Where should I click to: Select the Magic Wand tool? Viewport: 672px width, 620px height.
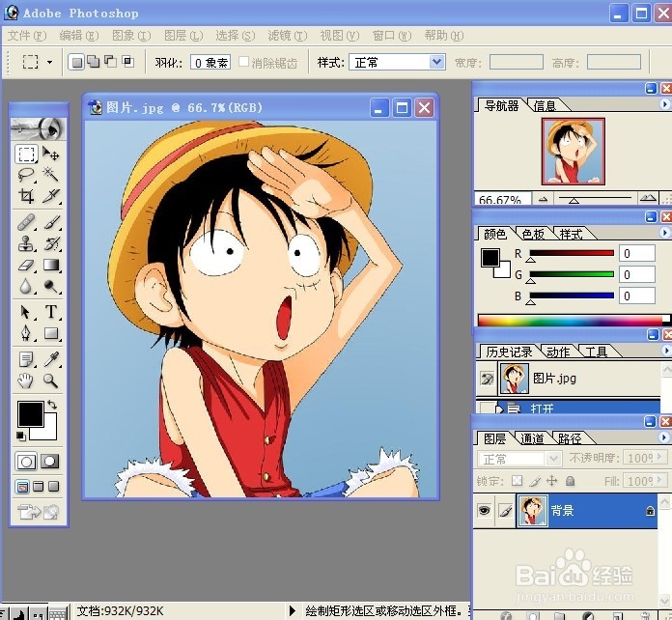(50, 174)
